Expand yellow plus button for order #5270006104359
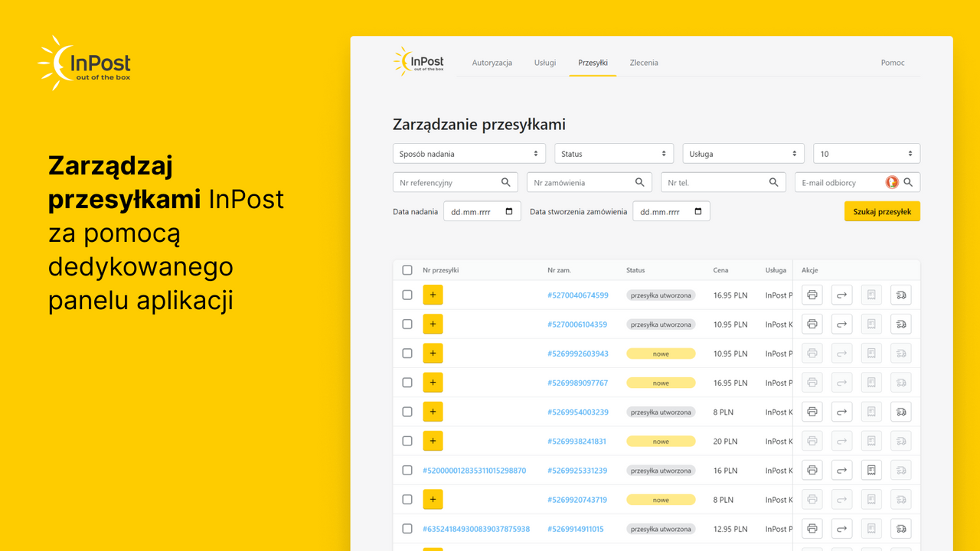 pos(433,324)
